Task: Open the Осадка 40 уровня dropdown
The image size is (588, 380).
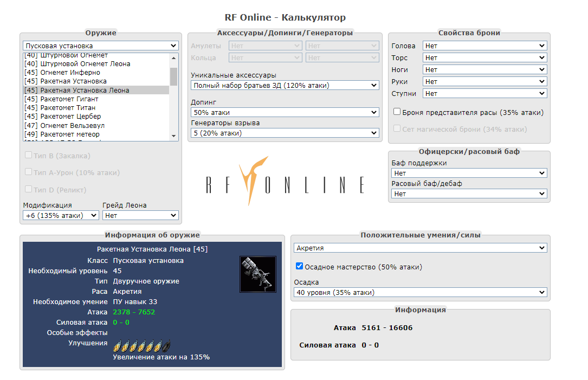Action: coord(421,292)
